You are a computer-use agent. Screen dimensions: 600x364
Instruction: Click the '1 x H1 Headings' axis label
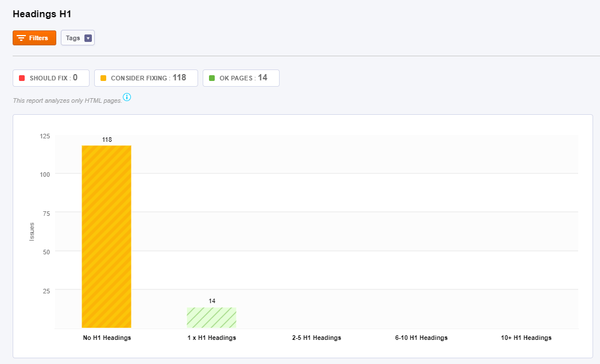coord(212,338)
